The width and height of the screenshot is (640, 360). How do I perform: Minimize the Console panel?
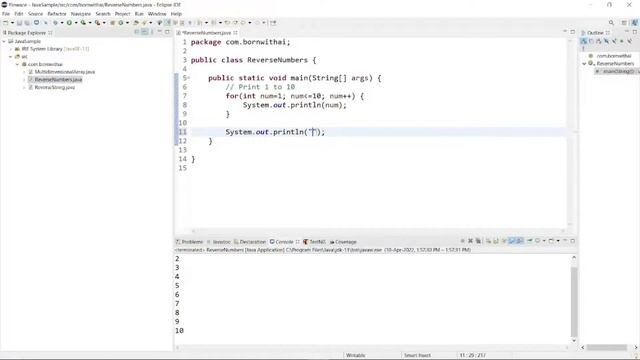point(565,241)
